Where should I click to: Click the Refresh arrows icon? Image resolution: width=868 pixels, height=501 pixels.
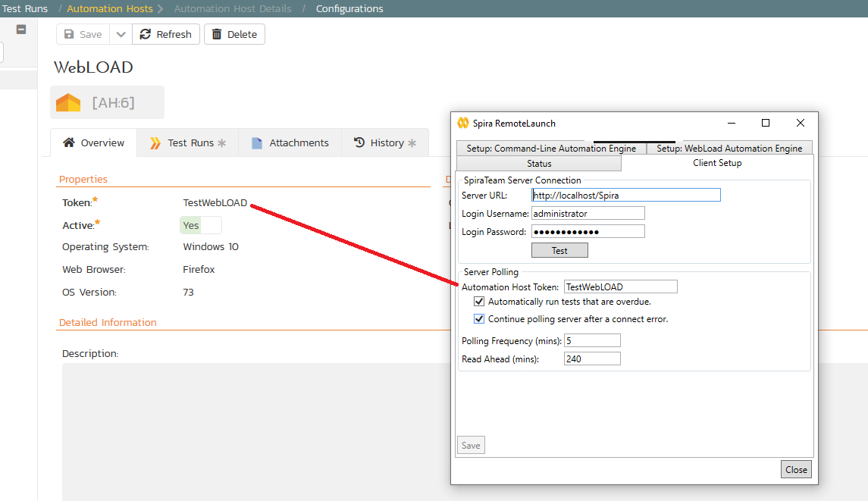(x=146, y=34)
